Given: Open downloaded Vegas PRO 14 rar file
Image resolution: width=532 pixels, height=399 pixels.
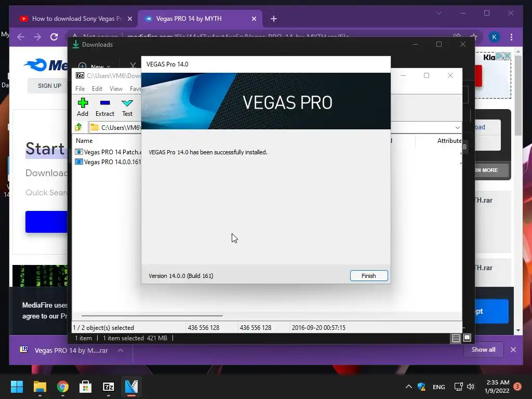Looking at the screenshot, I should [64, 351].
